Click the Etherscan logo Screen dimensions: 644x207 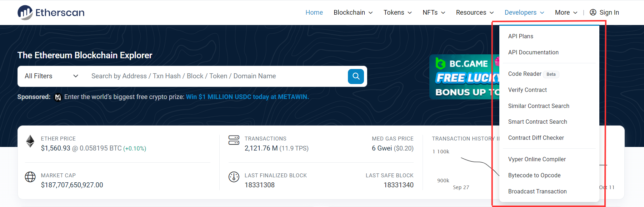click(x=51, y=13)
